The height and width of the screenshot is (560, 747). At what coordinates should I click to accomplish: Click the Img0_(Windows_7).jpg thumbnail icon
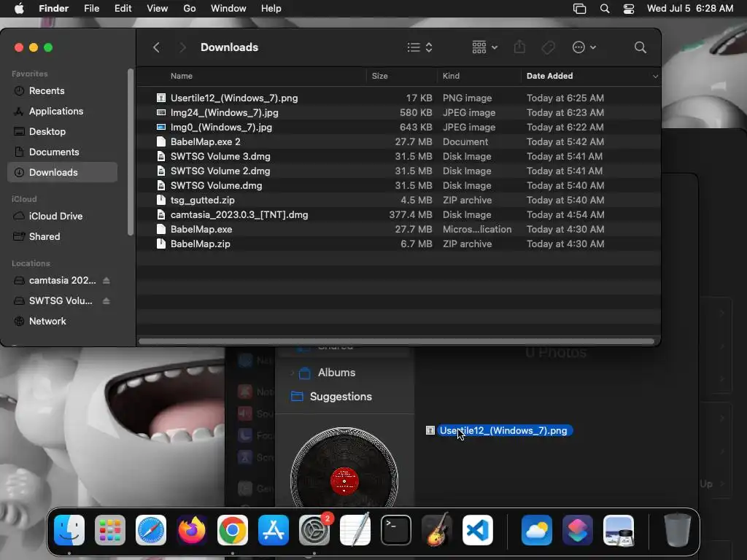[161, 127]
